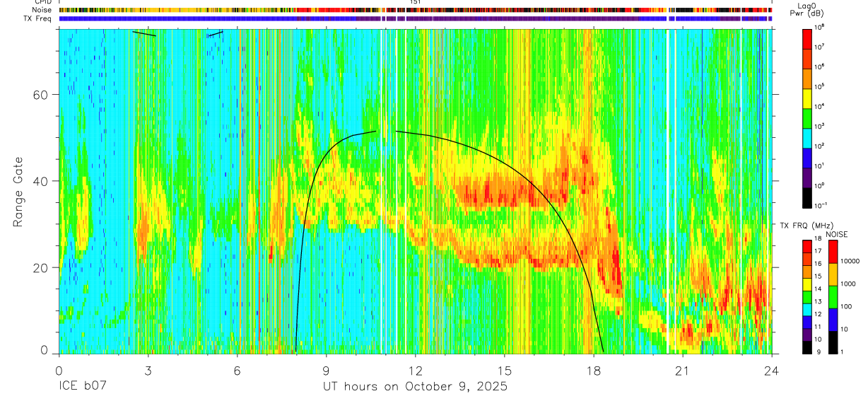868x401 pixels.
Task: Click the x-axis tick label '12'
Action: (416, 370)
